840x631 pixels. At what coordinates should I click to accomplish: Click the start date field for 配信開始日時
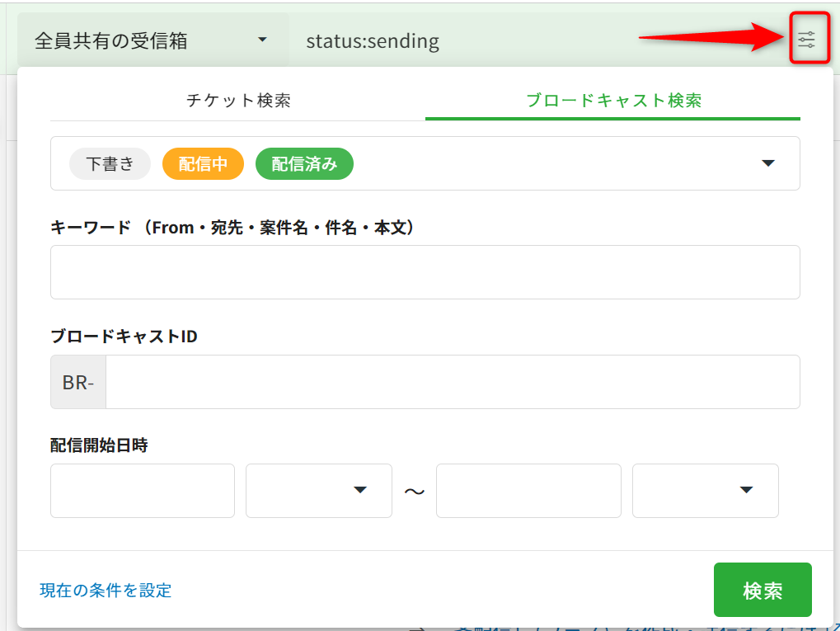(143, 491)
